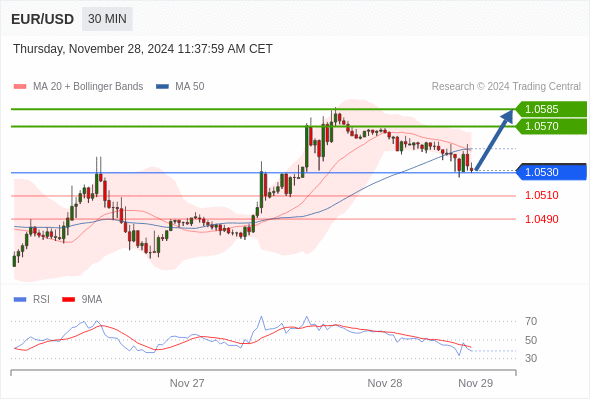The width and height of the screenshot is (590, 400).
Task: Click the 30 MIN timeframe badge
Action: click(107, 19)
